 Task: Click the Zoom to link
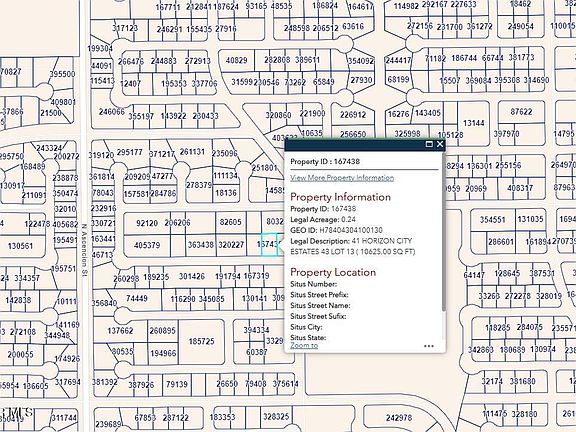click(x=304, y=345)
